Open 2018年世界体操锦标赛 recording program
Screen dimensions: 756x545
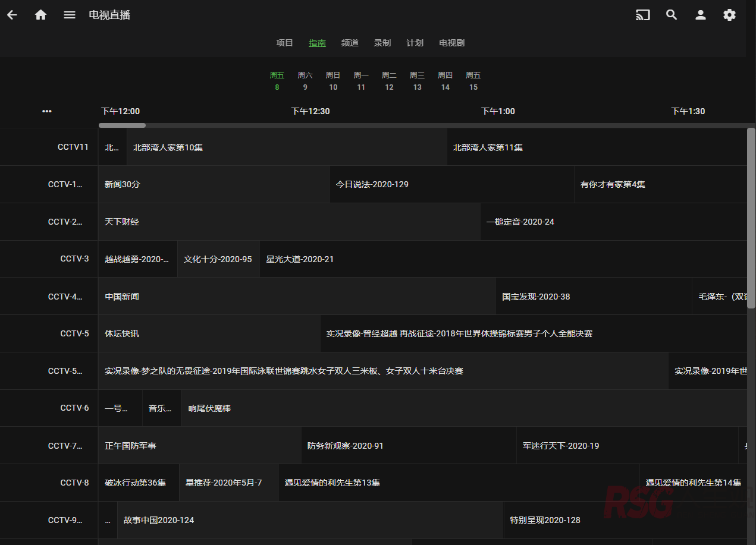(x=534, y=333)
